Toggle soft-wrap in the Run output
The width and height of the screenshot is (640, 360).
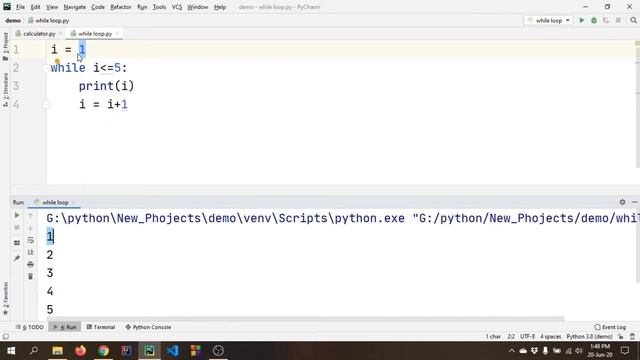click(x=31, y=240)
